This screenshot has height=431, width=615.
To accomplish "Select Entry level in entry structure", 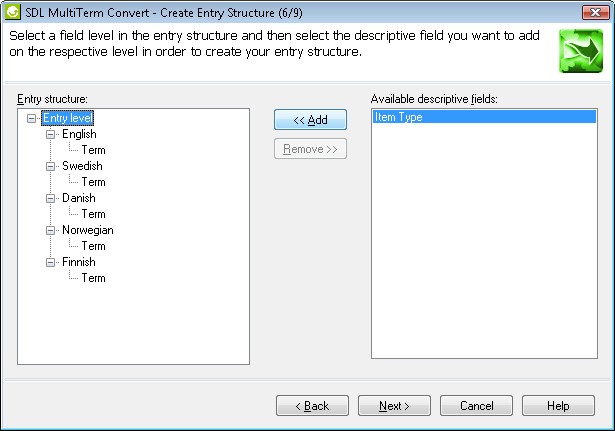I will coord(68,118).
